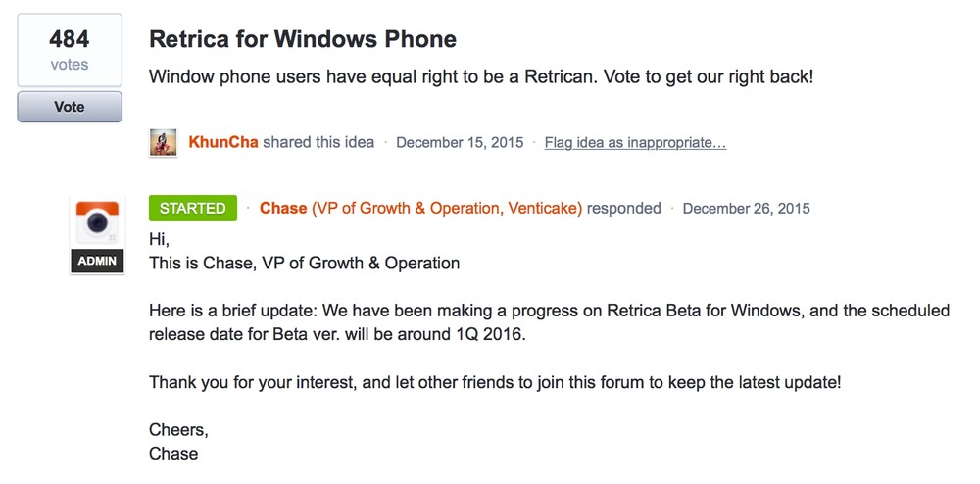Click the "Window phone users have equal right" description
The width and height of the screenshot is (980, 484).
pyautogui.click(x=480, y=75)
